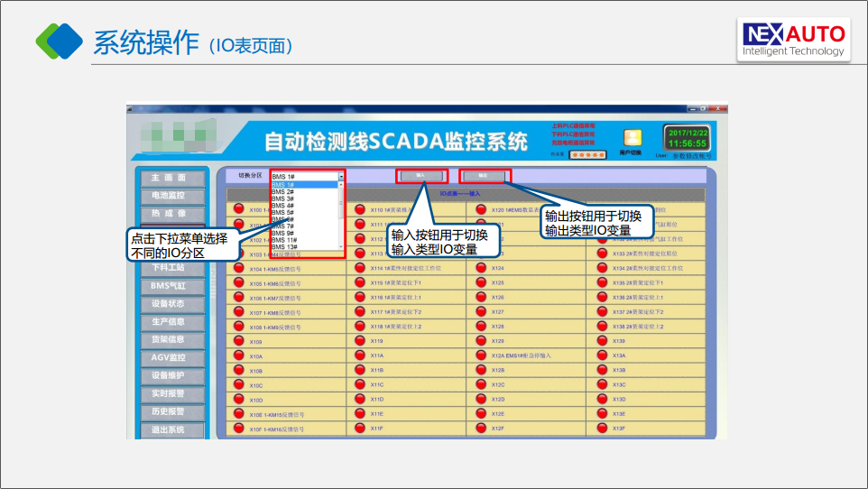
Task: Click the orange dotted 热成像 status indicator
Action: (588, 155)
